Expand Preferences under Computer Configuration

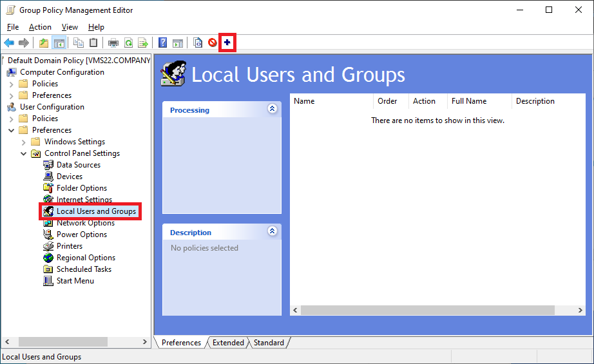point(12,95)
